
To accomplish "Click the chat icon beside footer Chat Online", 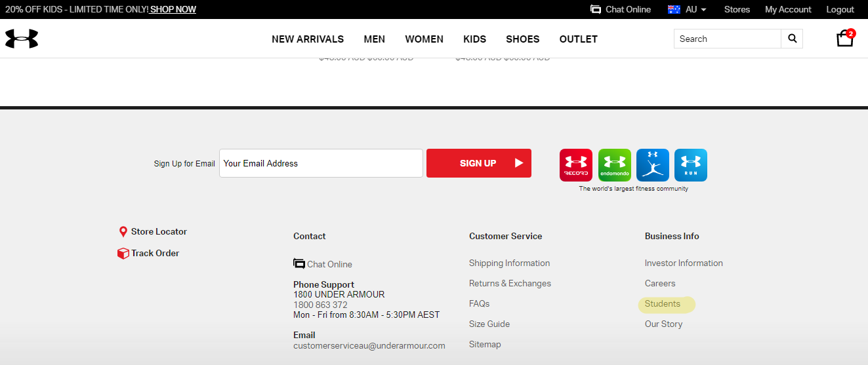I will click(299, 263).
